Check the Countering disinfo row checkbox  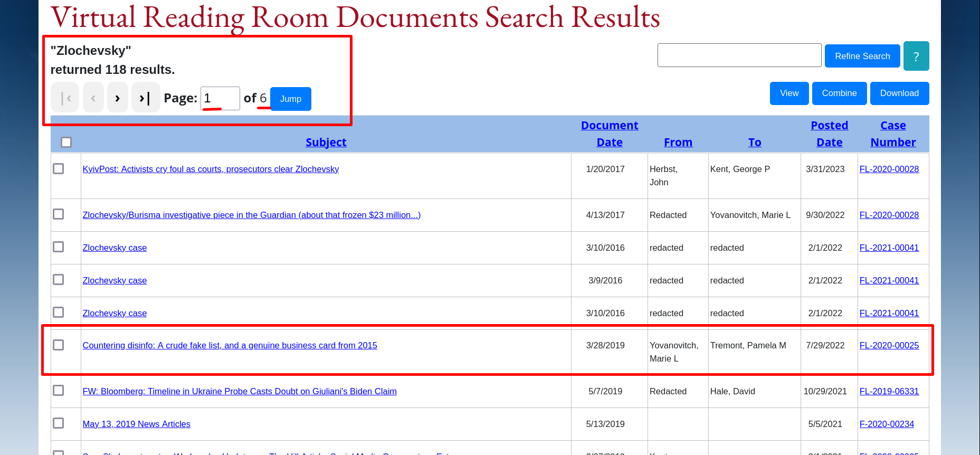click(x=59, y=345)
